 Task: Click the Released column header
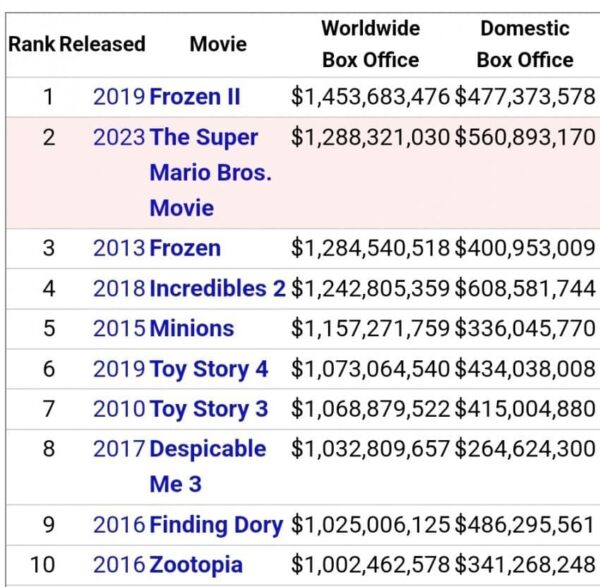pos(102,44)
